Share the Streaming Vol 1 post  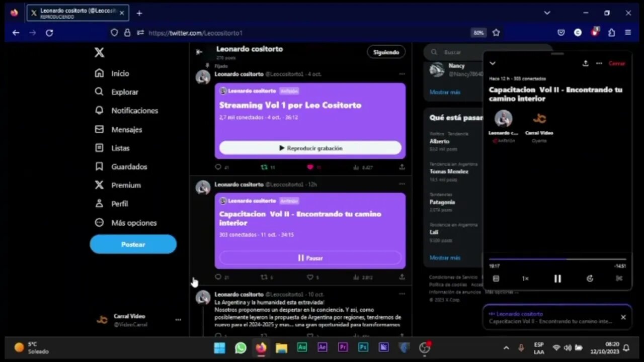point(402,167)
